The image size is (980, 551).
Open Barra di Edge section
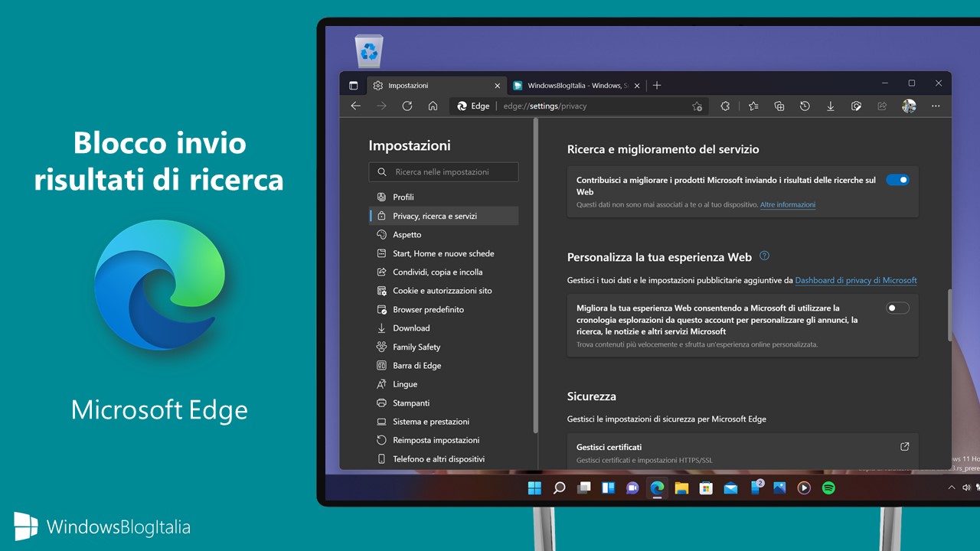[443, 366]
